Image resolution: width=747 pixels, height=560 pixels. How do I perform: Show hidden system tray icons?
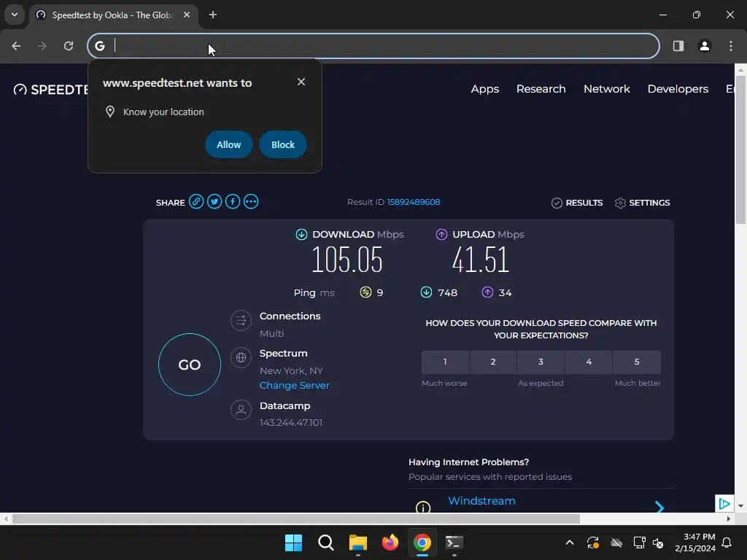(x=569, y=542)
